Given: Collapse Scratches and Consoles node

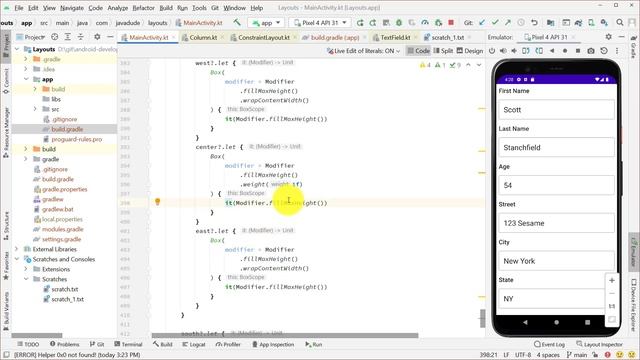Looking at the screenshot, I should click(17, 259).
